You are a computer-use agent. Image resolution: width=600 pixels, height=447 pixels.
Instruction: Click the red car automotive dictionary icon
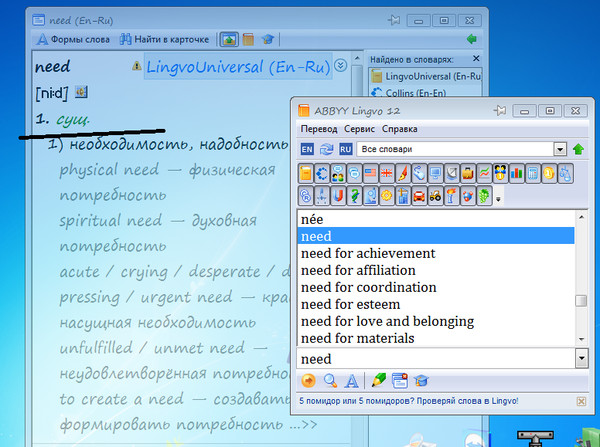pyautogui.click(x=419, y=196)
